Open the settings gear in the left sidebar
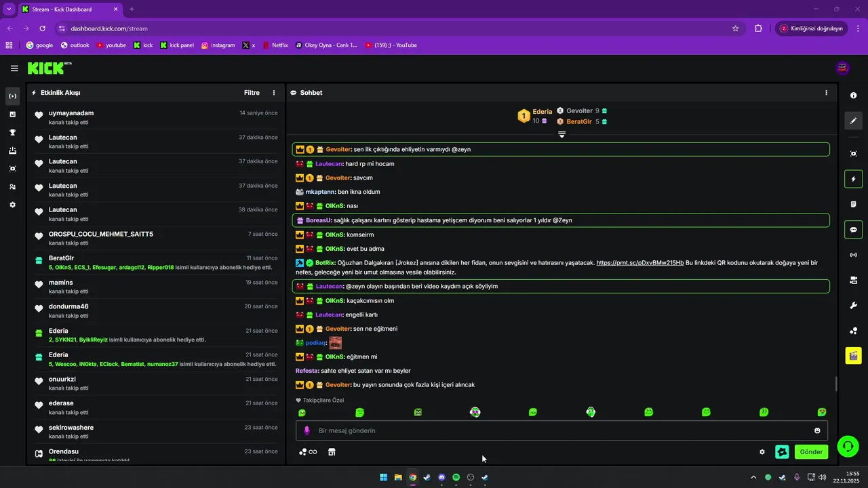The height and width of the screenshot is (488, 868). 12,205
